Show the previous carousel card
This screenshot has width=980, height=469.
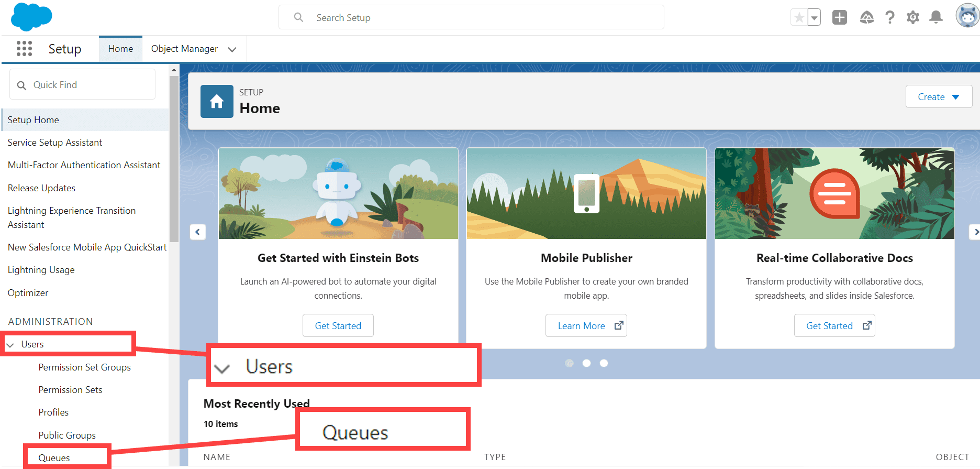(x=198, y=232)
